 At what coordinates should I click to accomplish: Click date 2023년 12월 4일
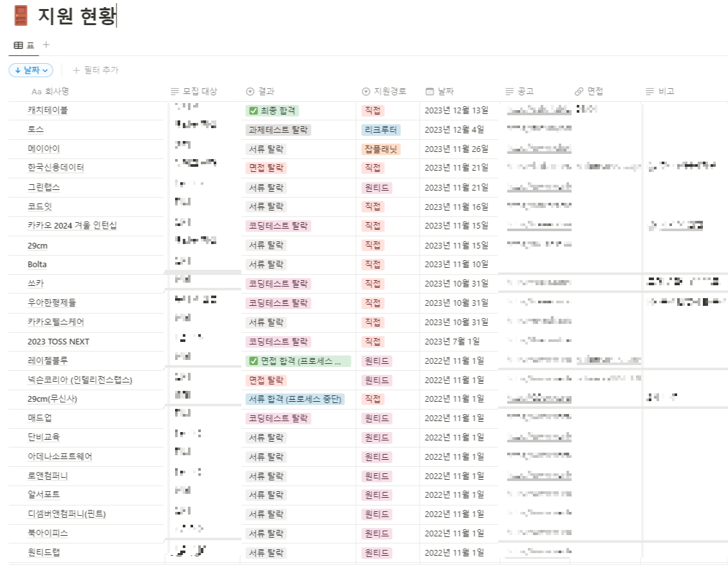tap(454, 129)
